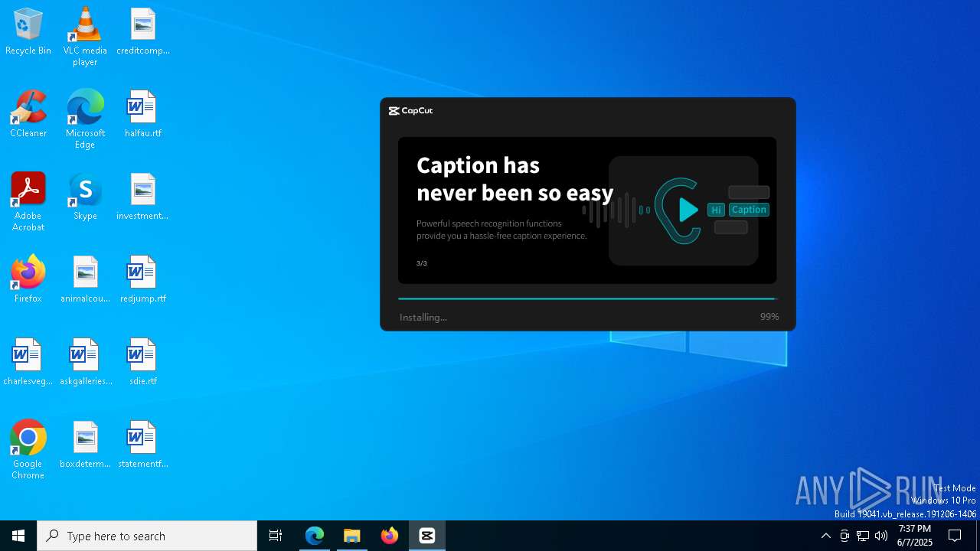Click the taskbar search box
This screenshot has width=980, height=551.
pyautogui.click(x=147, y=536)
